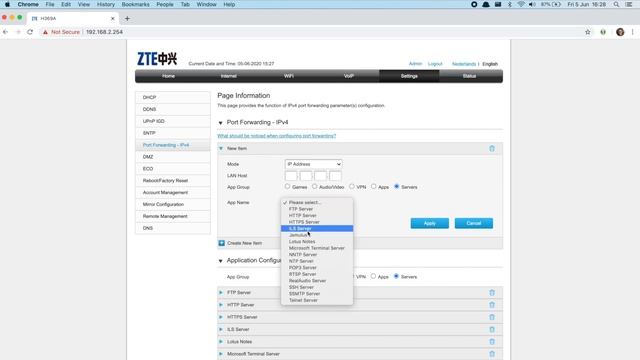This screenshot has width=640, height=360.
Task: Open the Chrome three-dot menu
Action: tap(633, 32)
